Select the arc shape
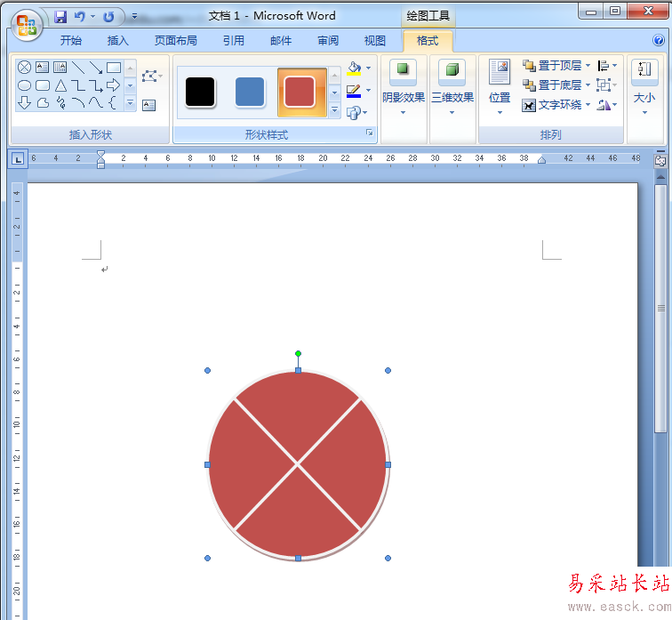Image resolution: width=672 pixels, height=620 pixels. (78, 102)
